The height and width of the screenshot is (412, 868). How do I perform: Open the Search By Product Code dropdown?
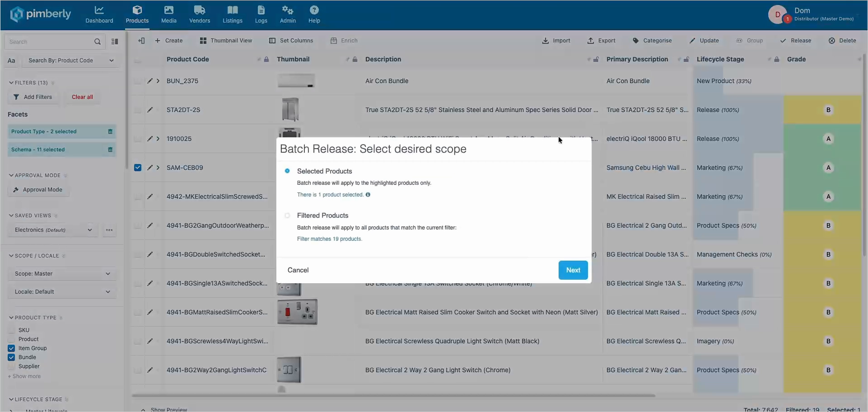pyautogui.click(x=70, y=61)
